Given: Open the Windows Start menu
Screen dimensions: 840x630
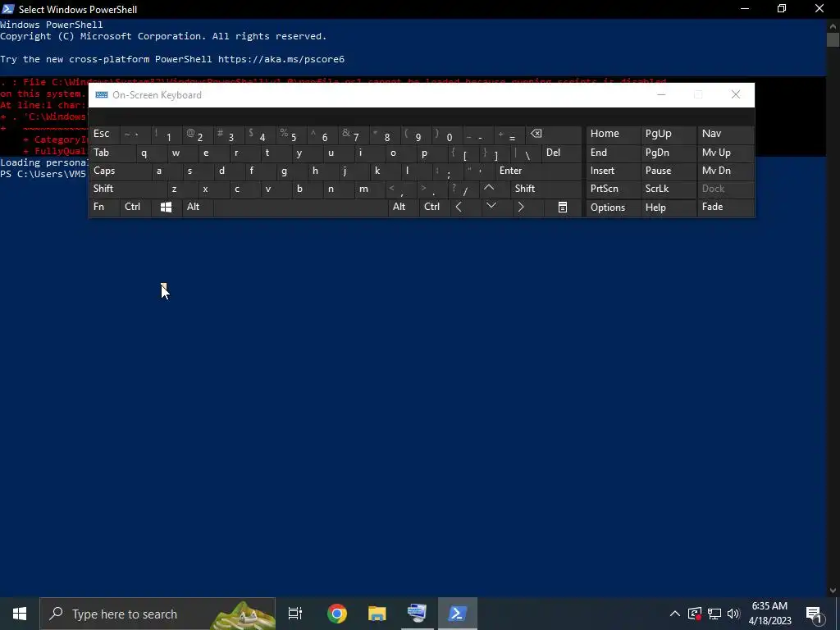Looking at the screenshot, I should (20, 614).
